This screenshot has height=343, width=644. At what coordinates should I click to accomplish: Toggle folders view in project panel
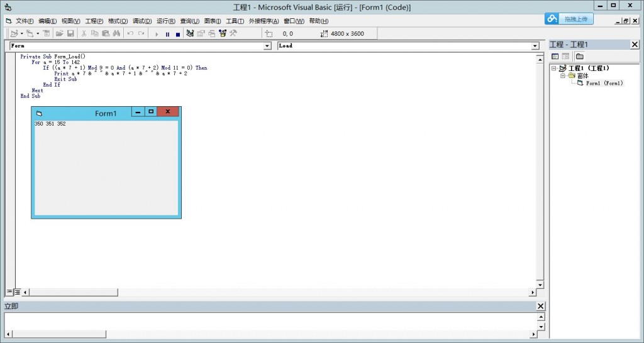coord(579,57)
